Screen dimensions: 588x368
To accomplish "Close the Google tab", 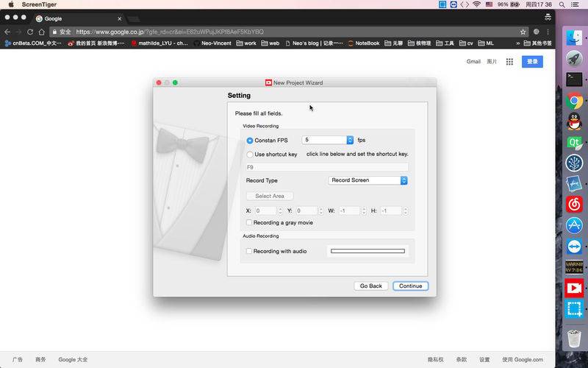I will [119, 18].
